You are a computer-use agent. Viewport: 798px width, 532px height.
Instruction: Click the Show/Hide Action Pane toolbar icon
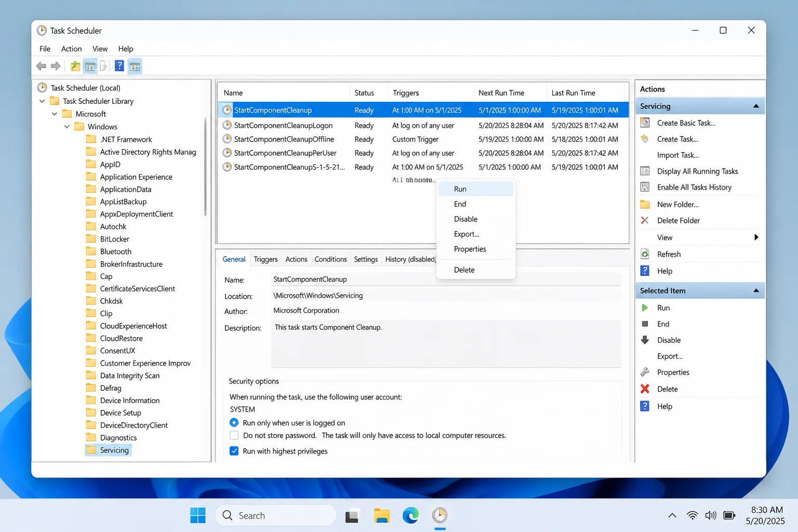tap(135, 66)
